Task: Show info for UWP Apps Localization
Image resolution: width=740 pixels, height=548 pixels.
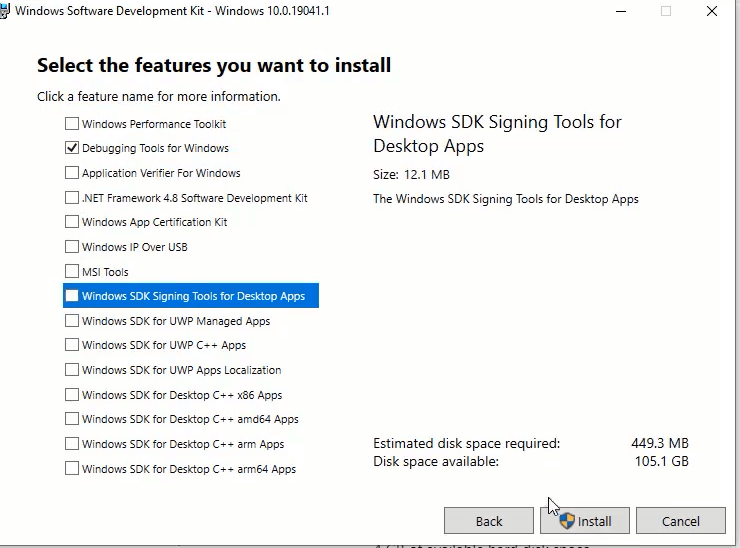Action: (x=181, y=370)
